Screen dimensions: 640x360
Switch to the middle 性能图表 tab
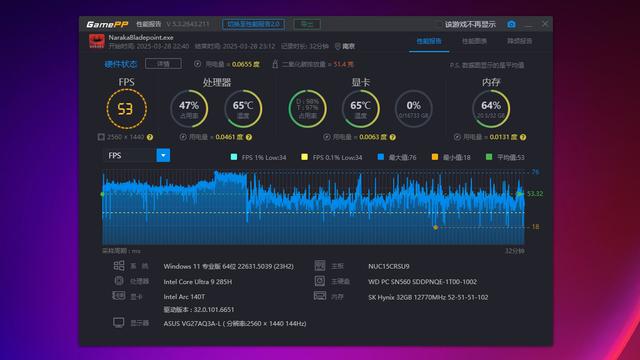tap(474, 41)
